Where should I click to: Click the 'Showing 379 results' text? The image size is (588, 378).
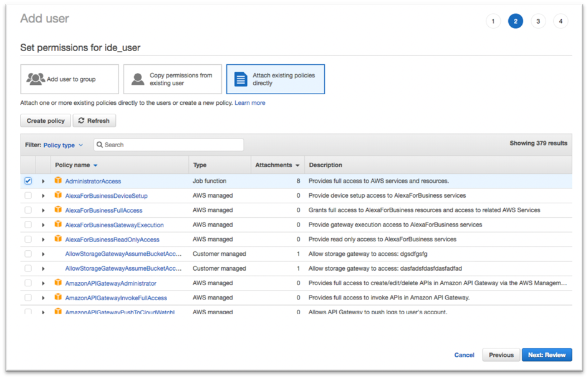pyautogui.click(x=539, y=143)
